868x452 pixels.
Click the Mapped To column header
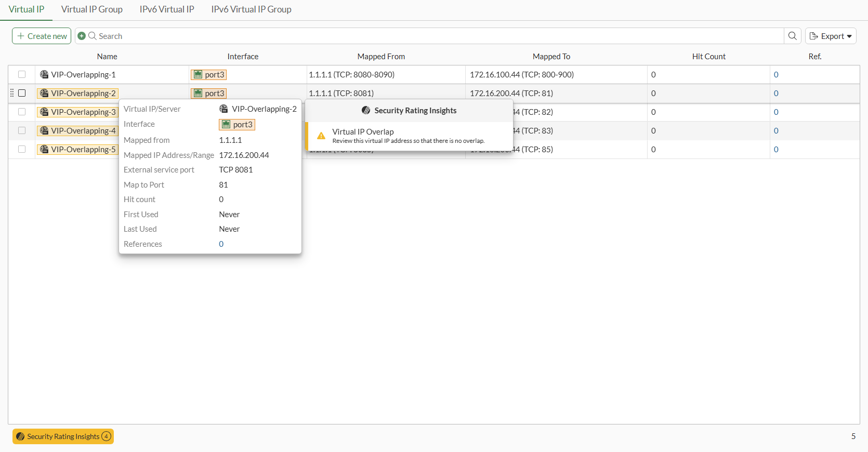click(551, 56)
